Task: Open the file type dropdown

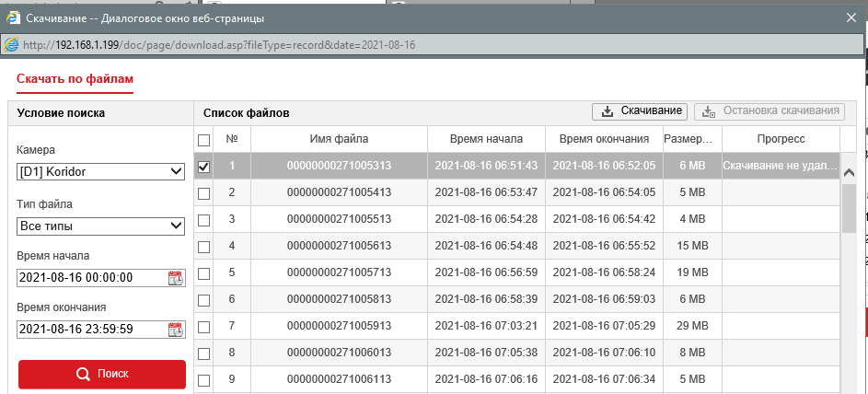Action: click(101, 226)
